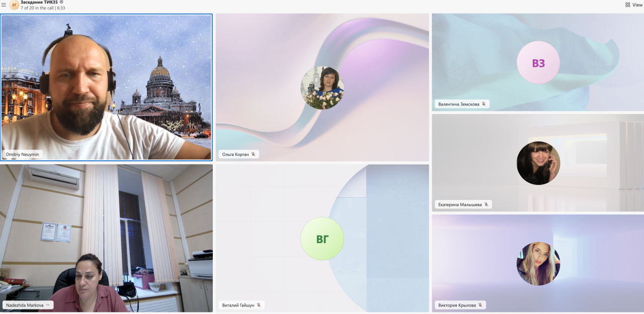Click muted mic icon for Виктория Крылова
The height and width of the screenshot is (314, 644).
[x=480, y=305]
